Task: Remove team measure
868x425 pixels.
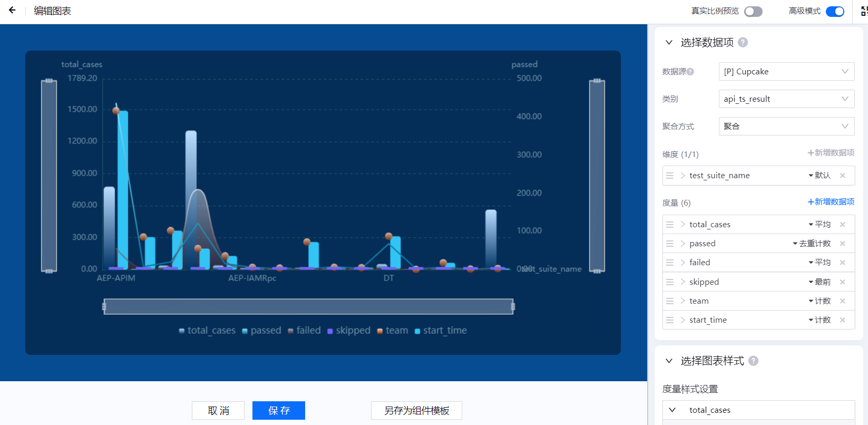Action: 843,301
